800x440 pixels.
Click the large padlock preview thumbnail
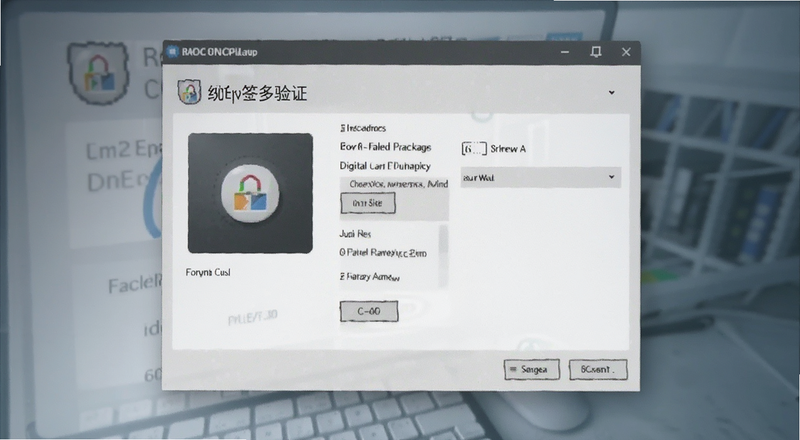click(x=250, y=193)
